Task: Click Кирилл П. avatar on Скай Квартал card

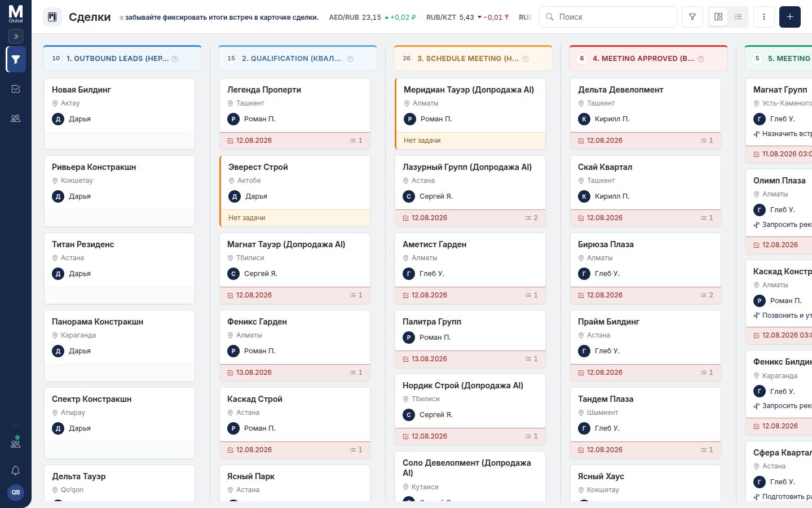Action: (x=584, y=196)
